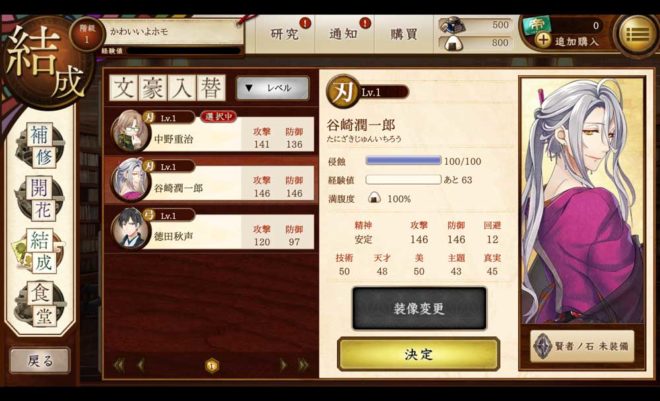Open the 研究 tab
660x401 pixels.
(x=285, y=34)
